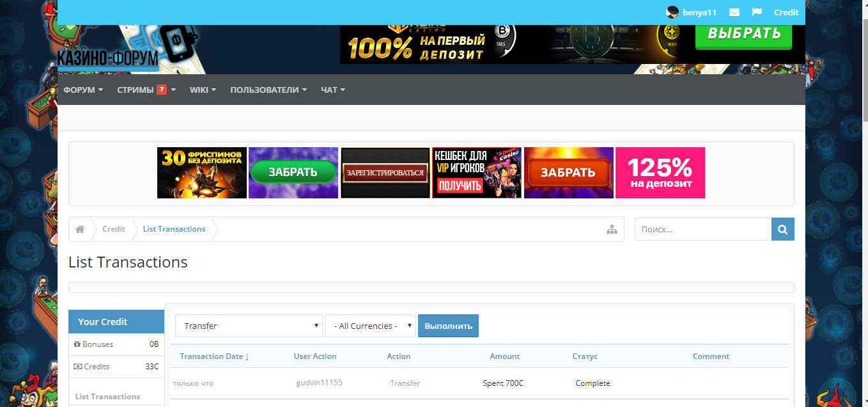Screen dimensions: 868x407
Task: Open the Transfer action dropdown
Action: (249, 325)
